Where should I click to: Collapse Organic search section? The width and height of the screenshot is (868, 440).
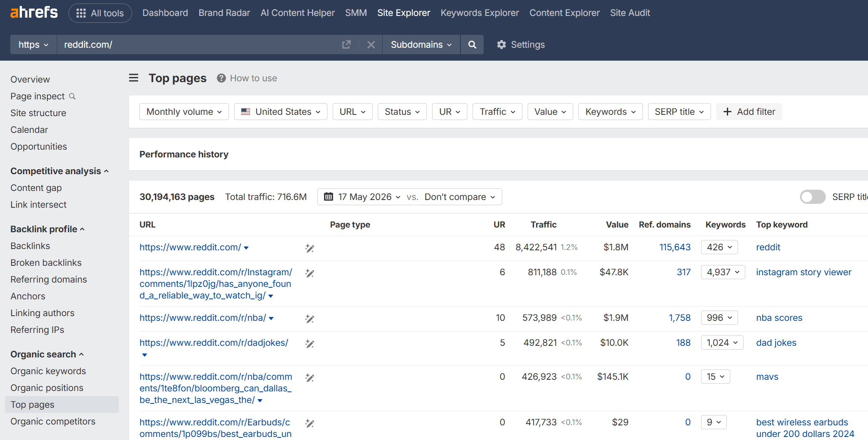click(x=47, y=354)
